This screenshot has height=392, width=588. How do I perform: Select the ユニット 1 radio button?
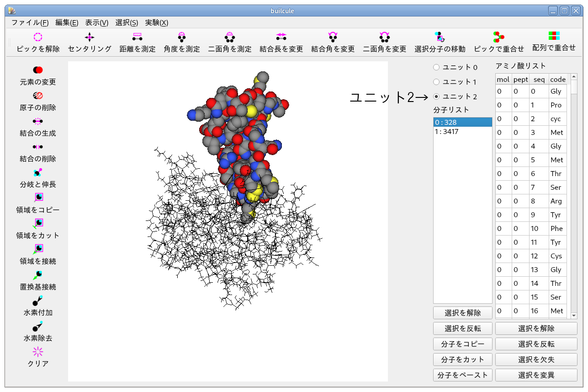[x=436, y=82]
